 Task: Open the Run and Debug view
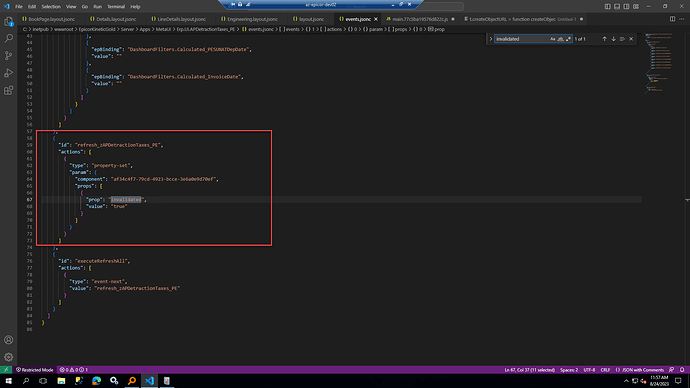[x=8, y=73]
